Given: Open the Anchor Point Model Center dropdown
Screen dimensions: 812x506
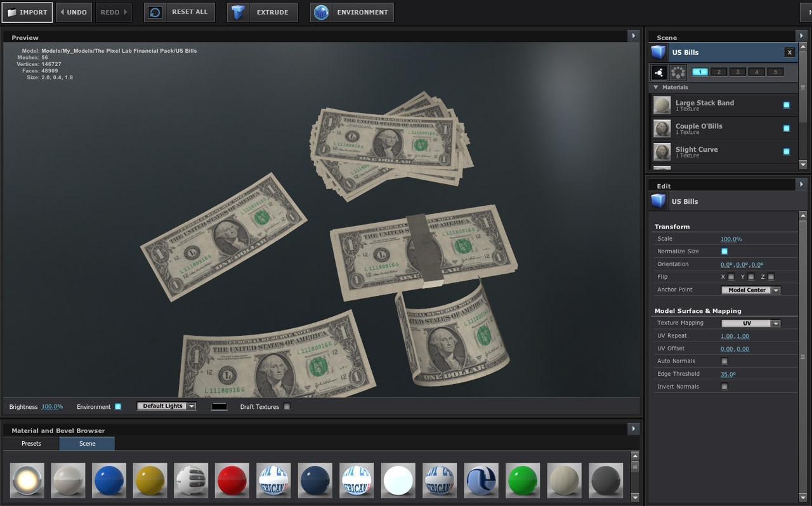Looking at the screenshot, I should pos(751,290).
